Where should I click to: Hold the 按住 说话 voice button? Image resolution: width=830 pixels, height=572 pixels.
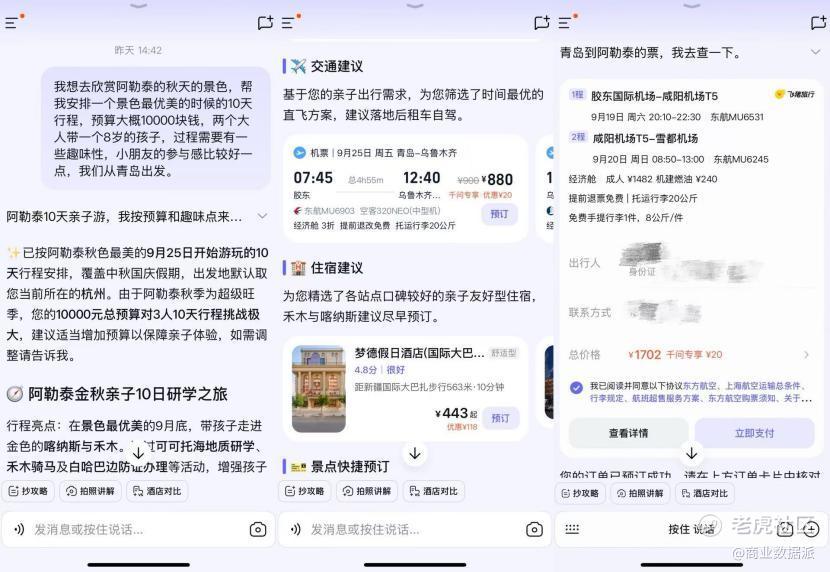(x=691, y=529)
